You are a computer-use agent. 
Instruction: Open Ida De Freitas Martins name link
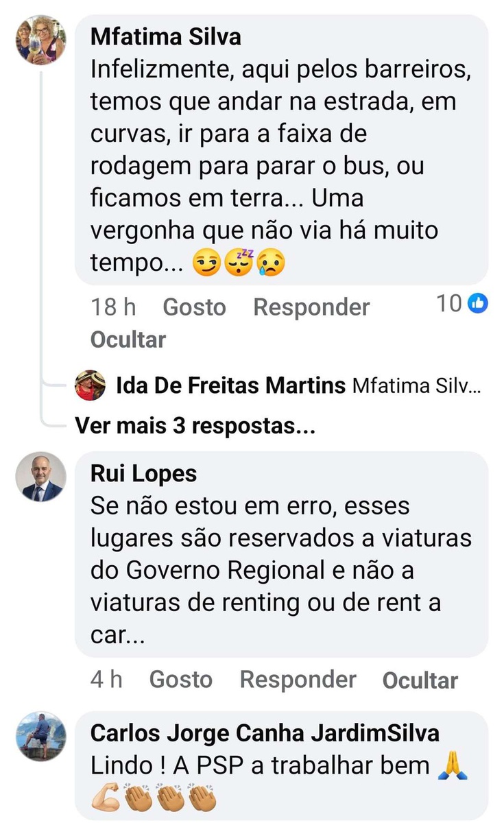tap(231, 386)
